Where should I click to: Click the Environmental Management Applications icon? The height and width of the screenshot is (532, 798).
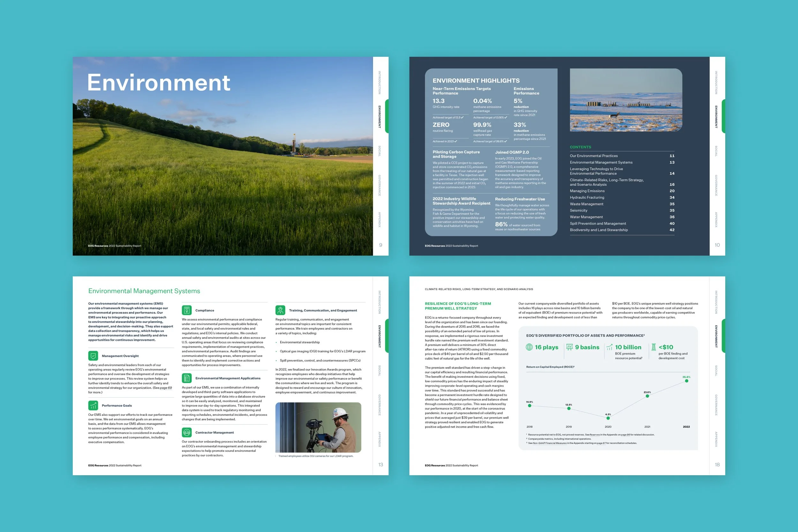click(x=187, y=378)
